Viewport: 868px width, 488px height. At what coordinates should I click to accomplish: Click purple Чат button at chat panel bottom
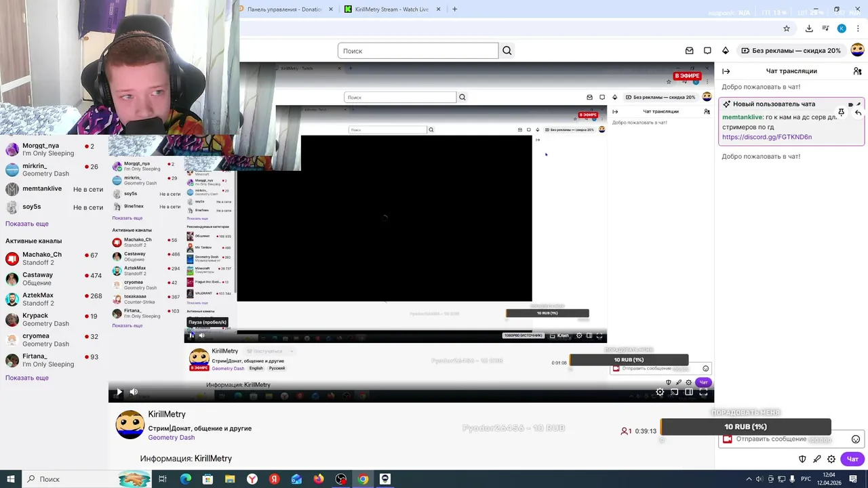(852, 459)
